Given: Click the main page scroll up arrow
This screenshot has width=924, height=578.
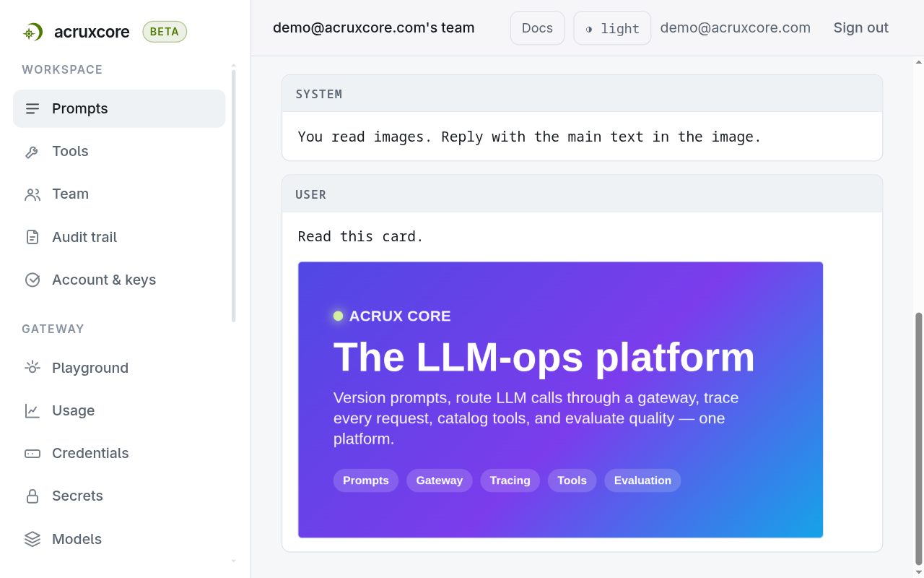Looking at the screenshot, I should pyautogui.click(x=918, y=62).
